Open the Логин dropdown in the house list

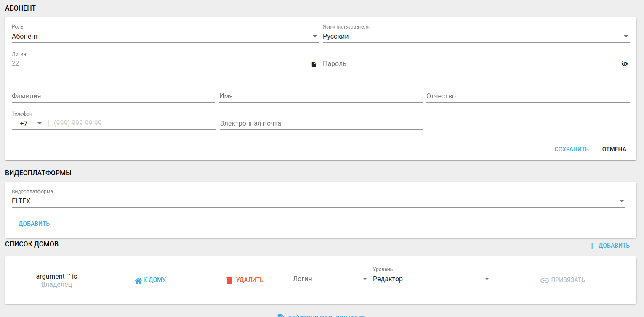click(x=330, y=279)
